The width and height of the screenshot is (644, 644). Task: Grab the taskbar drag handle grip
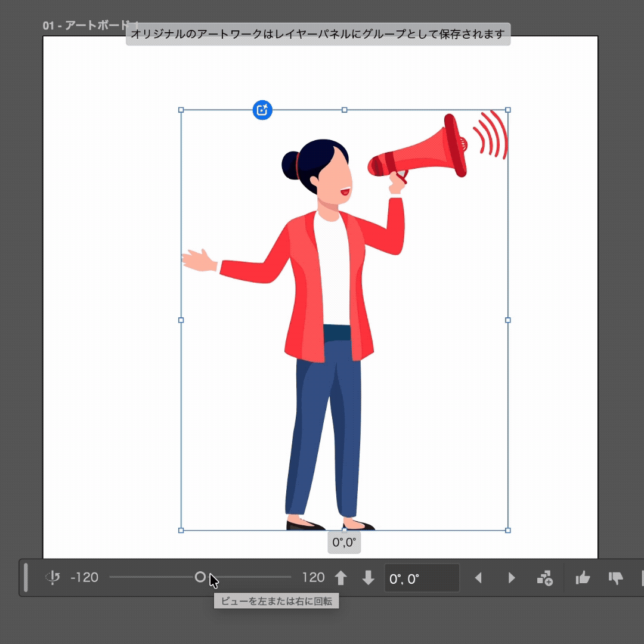pyautogui.click(x=26, y=578)
